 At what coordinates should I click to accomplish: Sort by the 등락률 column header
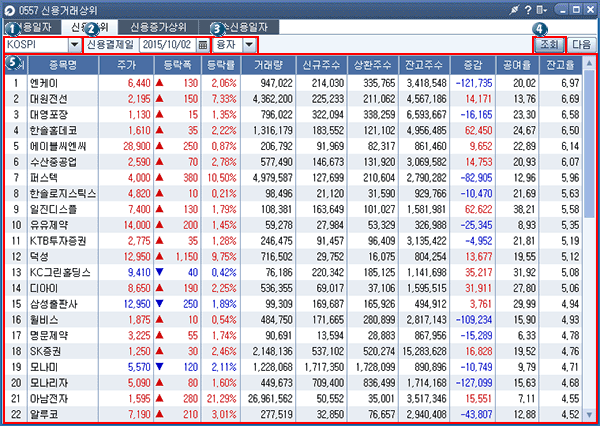coord(221,65)
